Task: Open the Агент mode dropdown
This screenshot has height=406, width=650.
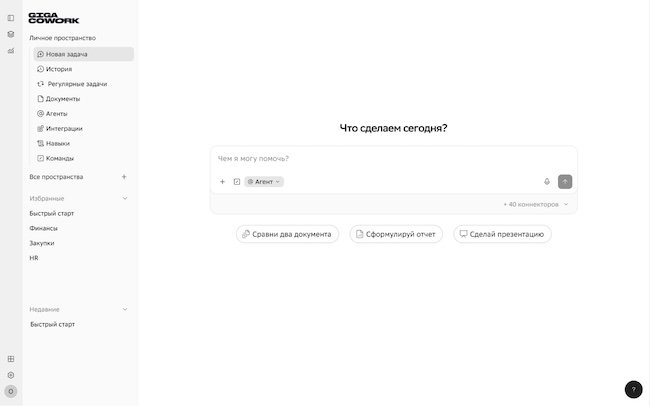Action: click(x=264, y=182)
